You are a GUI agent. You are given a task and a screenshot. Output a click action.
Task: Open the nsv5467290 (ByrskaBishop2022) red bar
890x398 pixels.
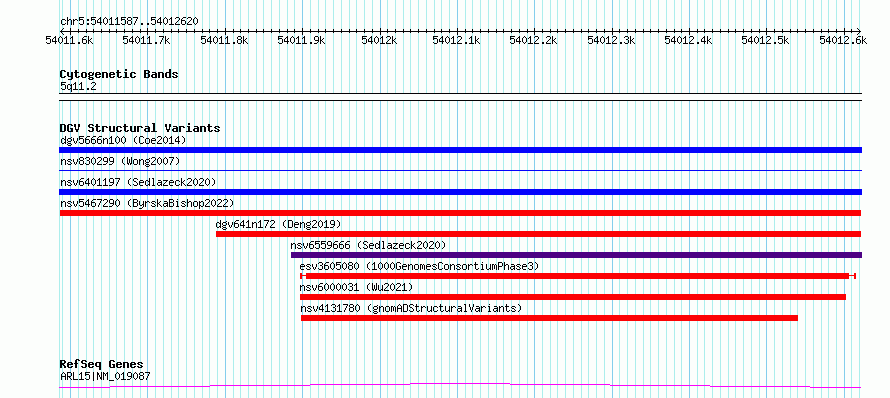(460, 213)
